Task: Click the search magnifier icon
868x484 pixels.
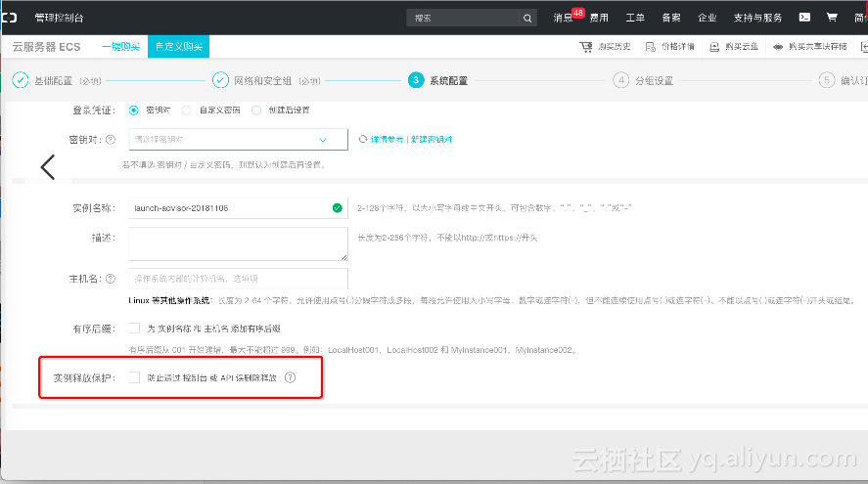Action: (x=527, y=19)
